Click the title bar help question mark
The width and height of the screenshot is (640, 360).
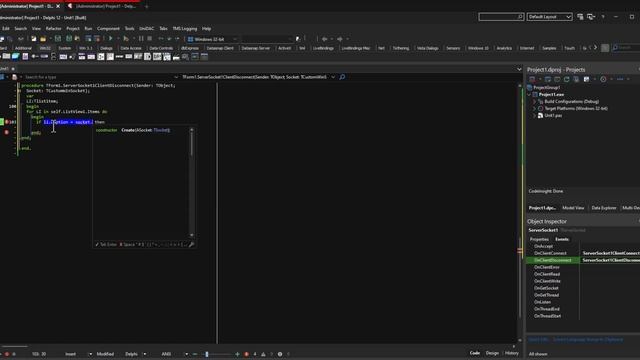(603, 17)
